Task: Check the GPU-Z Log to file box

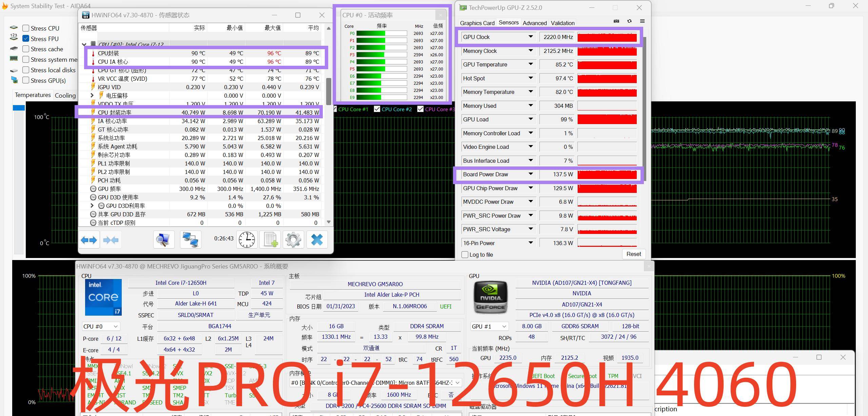Action: (x=465, y=255)
